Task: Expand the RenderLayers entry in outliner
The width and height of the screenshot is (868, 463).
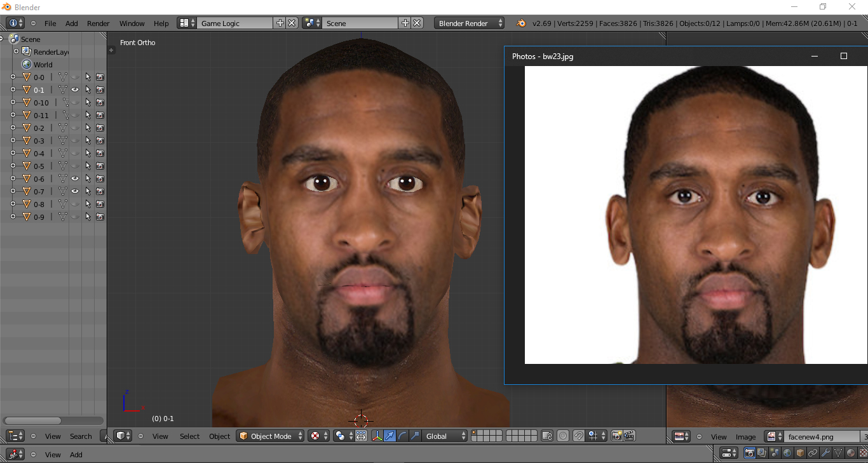Action: 17,51
